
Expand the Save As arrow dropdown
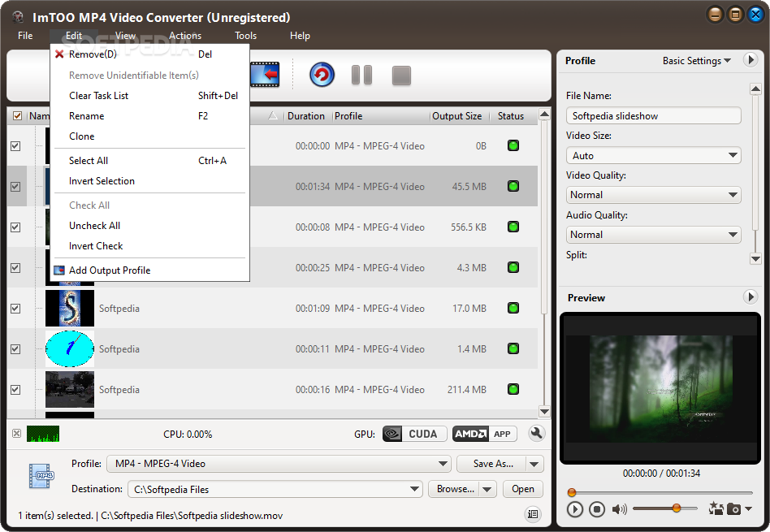(x=534, y=464)
